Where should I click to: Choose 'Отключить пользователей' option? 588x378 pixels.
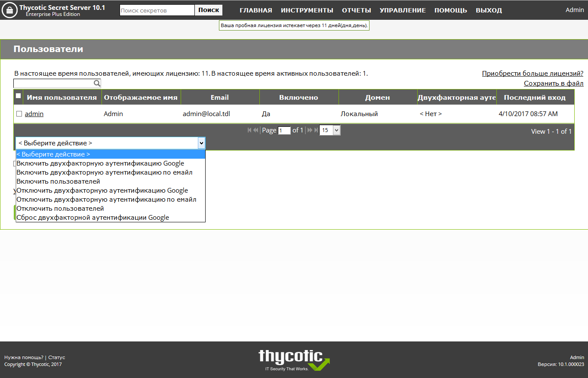point(111,209)
